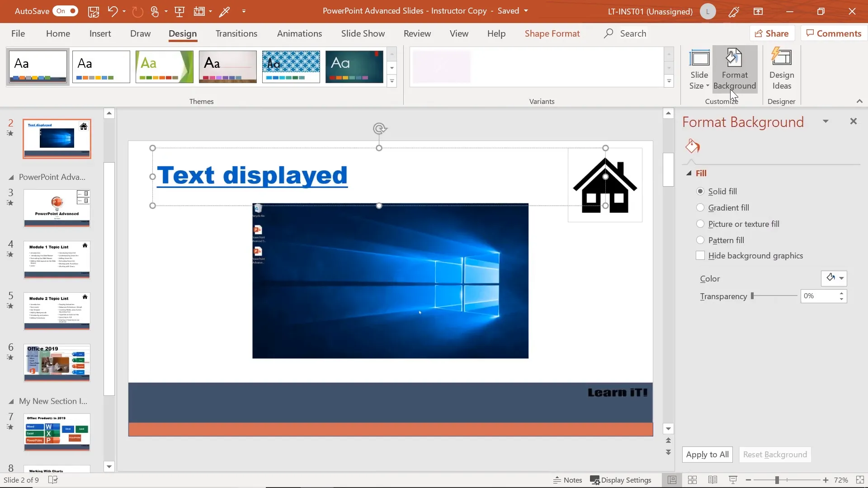Viewport: 868px width, 488px height.
Task: Toggle AutoSave switch off
Action: pos(66,11)
